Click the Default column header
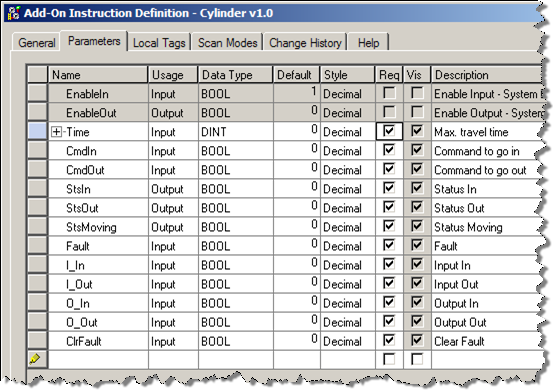The height and width of the screenshot is (390, 553). pos(297,75)
